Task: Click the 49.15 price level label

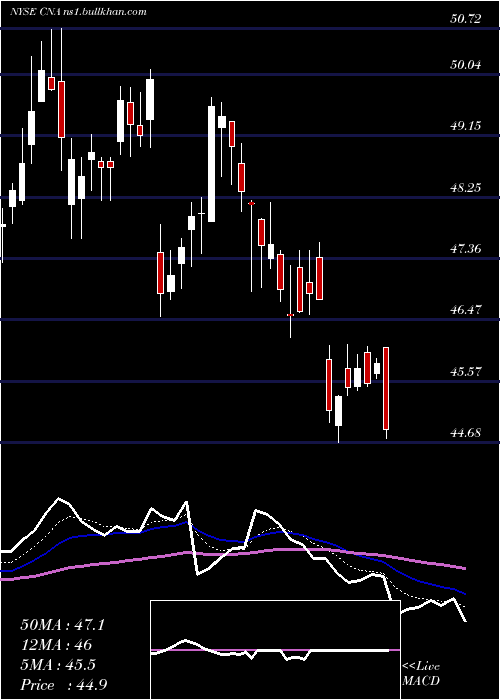Action: 466,126
